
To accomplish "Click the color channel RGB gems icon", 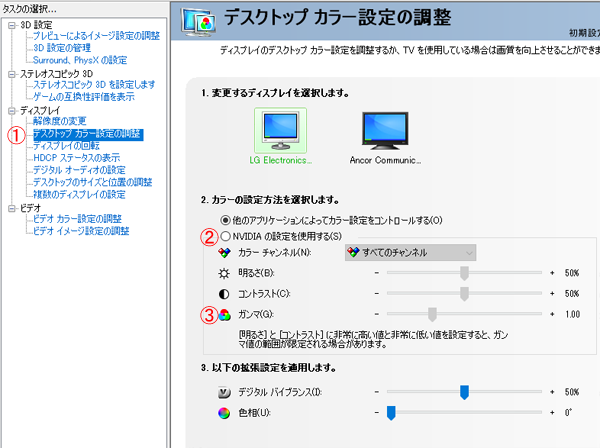I will tap(224, 253).
